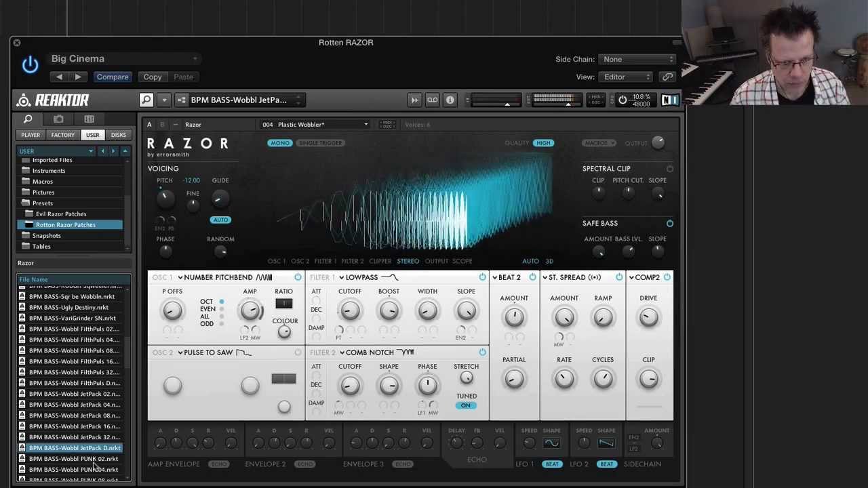Toggle COMP2 power switch
This screenshot has width=868, height=488.
coord(667,277)
